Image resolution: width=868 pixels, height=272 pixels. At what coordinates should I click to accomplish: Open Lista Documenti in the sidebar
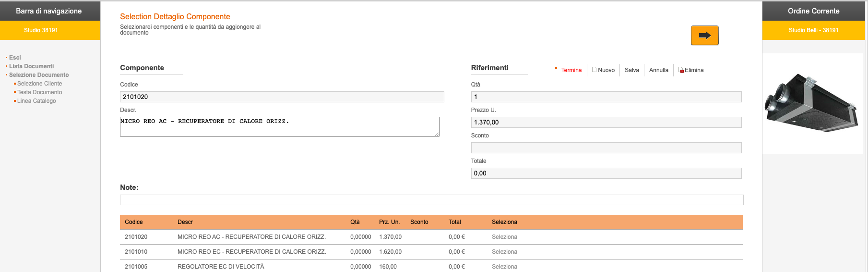click(x=31, y=66)
